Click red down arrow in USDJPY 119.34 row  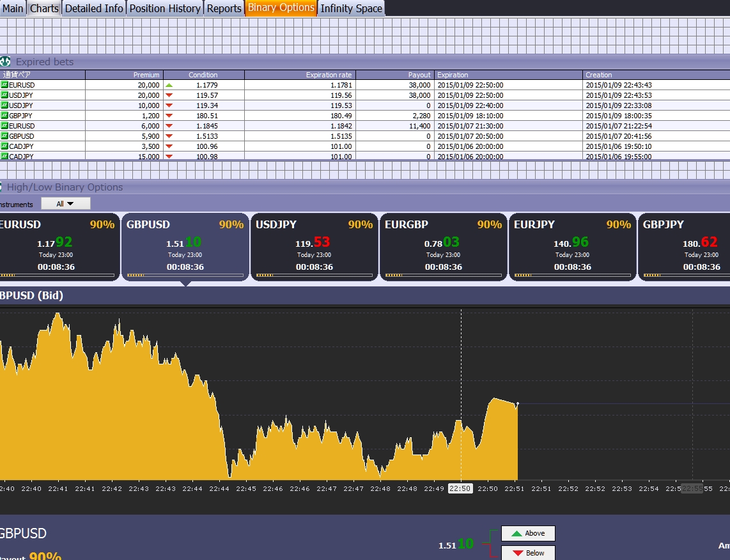[169, 105]
